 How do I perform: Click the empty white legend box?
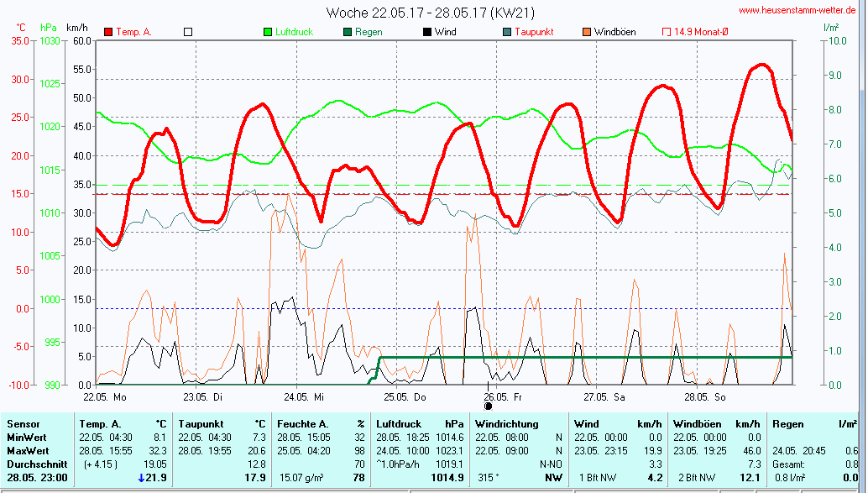[x=188, y=32]
